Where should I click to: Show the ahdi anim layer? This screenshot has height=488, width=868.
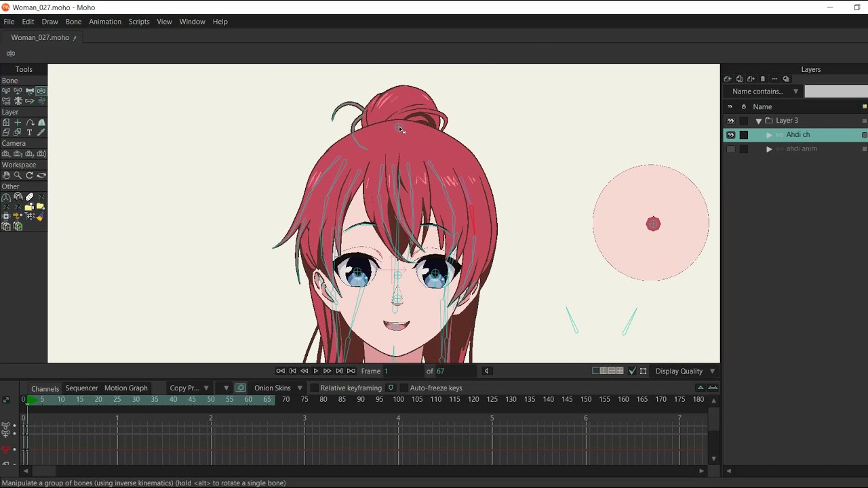(x=730, y=149)
